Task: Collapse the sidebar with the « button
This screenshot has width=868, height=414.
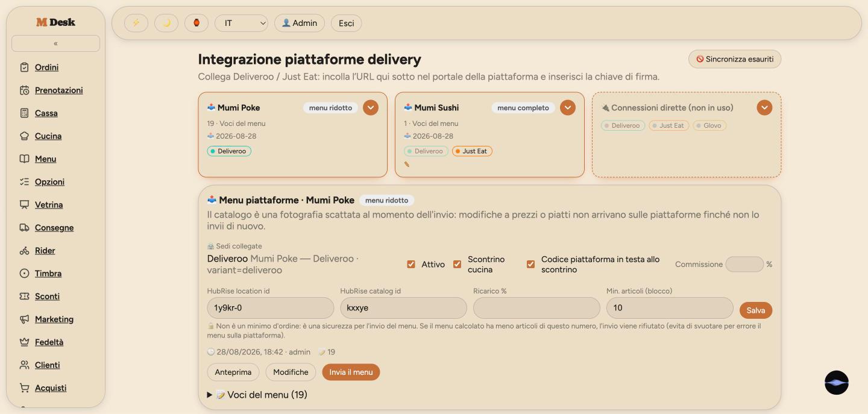Action: tap(55, 43)
